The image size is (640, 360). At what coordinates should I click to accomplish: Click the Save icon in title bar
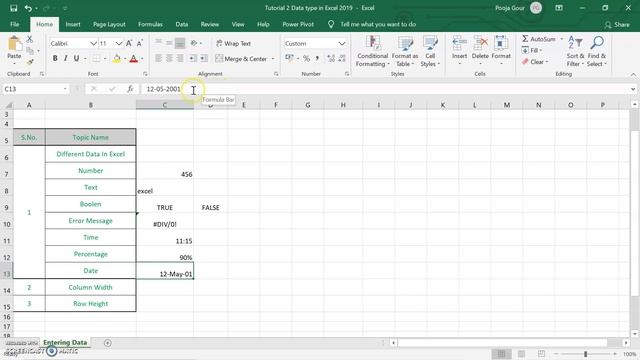click(x=13, y=8)
